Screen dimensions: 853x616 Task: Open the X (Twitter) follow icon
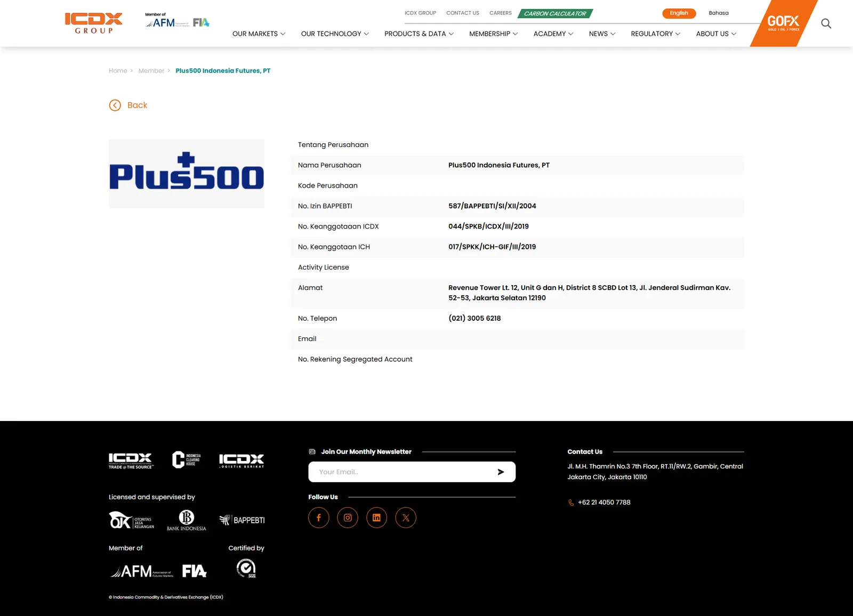406,517
